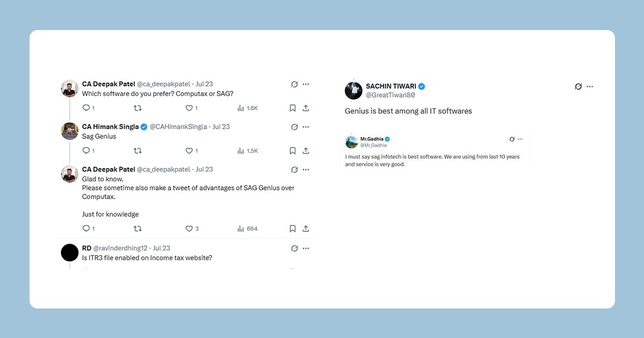Open @ca_deepakpatel handle on first tweet
Screen dimensions: 644x338
click(164, 84)
